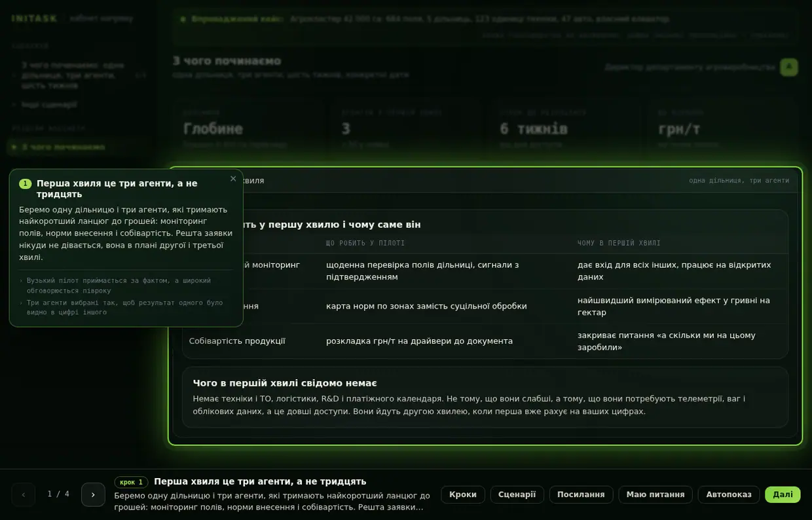Click the 'Собівартість продукції' table row label
The width and height of the screenshot is (812, 520).
pos(237,341)
